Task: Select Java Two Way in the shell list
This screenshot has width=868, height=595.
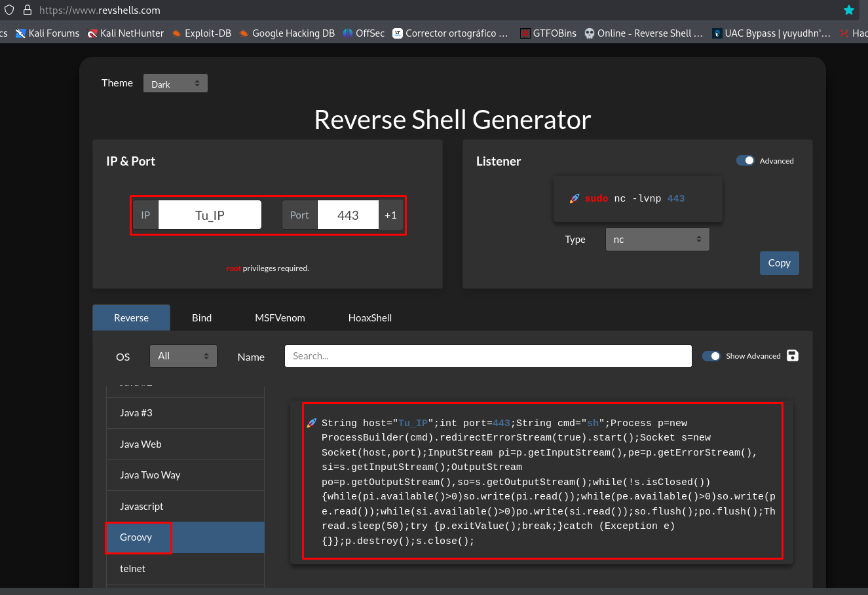Action: (x=185, y=475)
